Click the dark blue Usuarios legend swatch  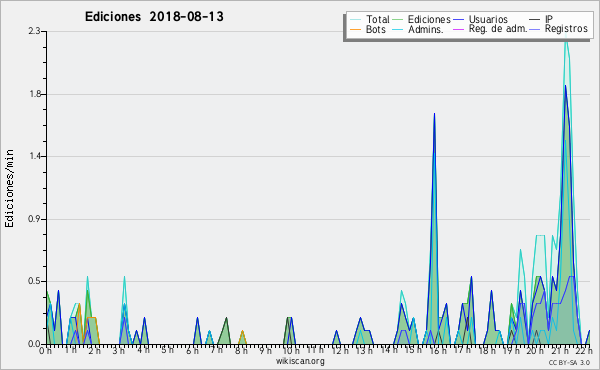pos(458,20)
